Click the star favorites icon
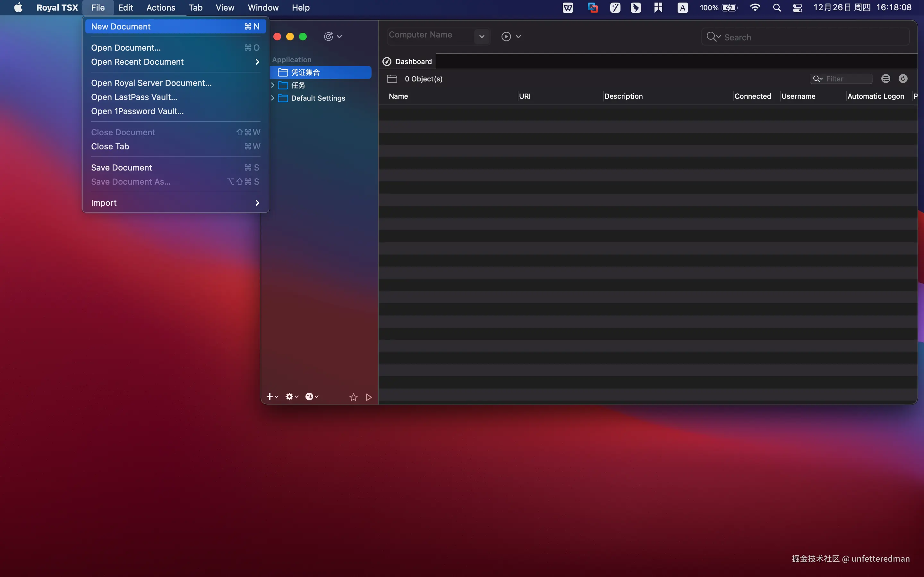The width and height of the screenshot is (924, 577). [353, 397]
